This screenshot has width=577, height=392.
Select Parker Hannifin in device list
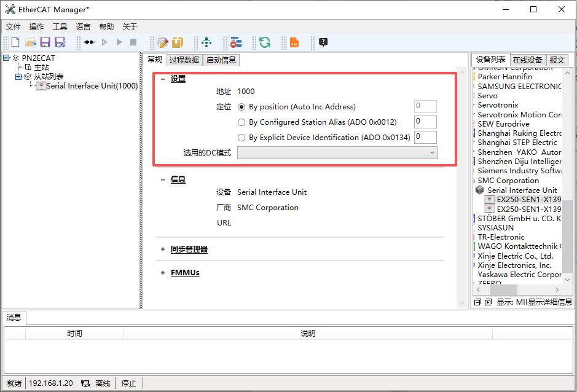(x=505, y=77)
